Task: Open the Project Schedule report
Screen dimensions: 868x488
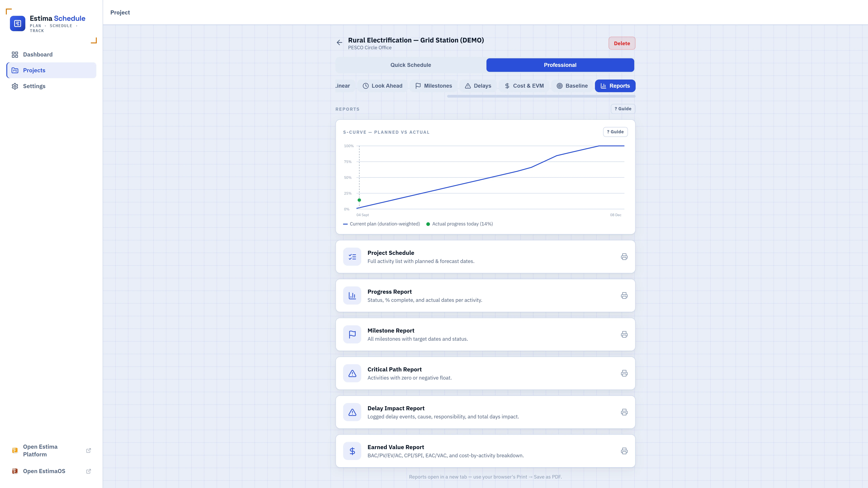Action: tap(485, 257)
